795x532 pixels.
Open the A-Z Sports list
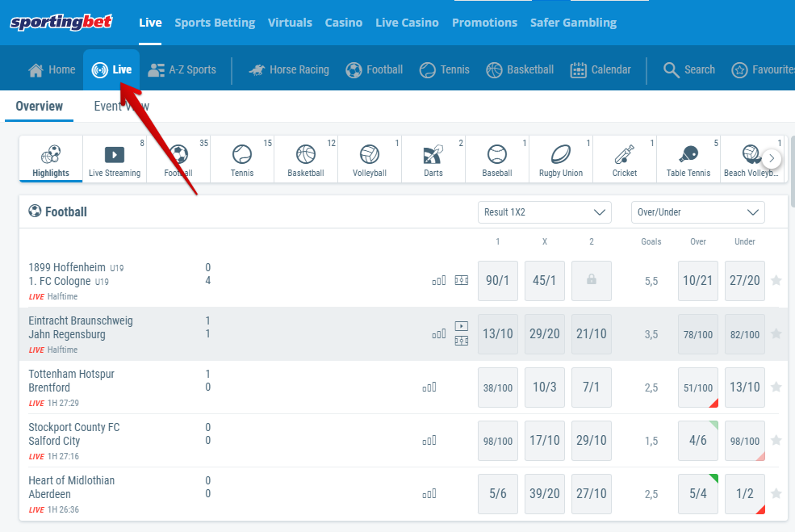point(182,70)
